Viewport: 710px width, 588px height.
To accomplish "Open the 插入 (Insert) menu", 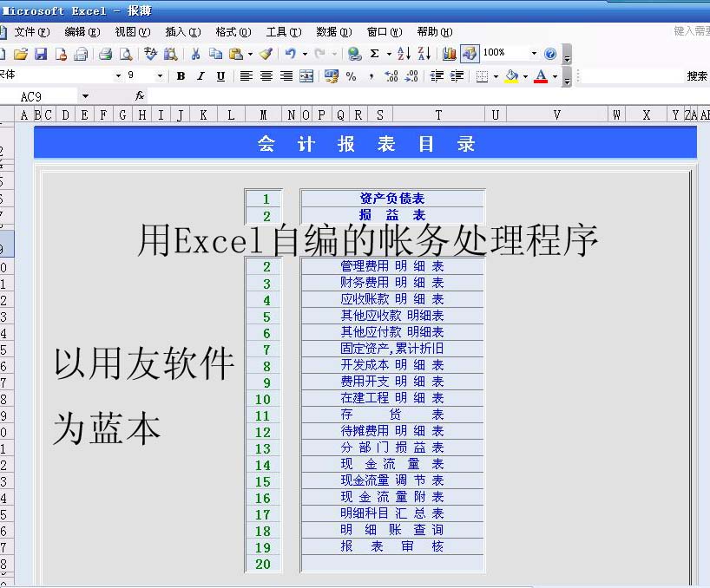I will pos(183,32).
